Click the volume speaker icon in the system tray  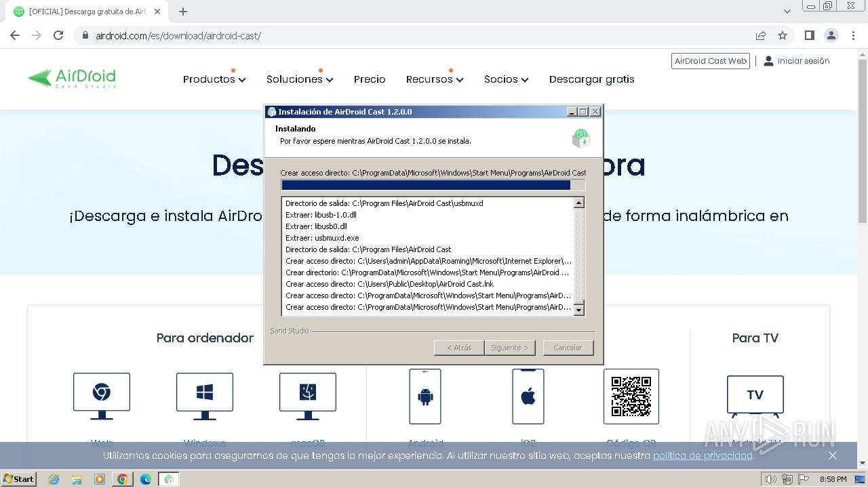click(x=771, y=479)
